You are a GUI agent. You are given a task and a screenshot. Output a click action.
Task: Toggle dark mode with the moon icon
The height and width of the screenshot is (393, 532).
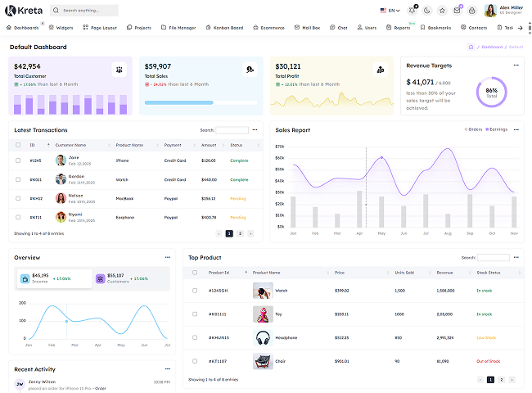(427, 11)
